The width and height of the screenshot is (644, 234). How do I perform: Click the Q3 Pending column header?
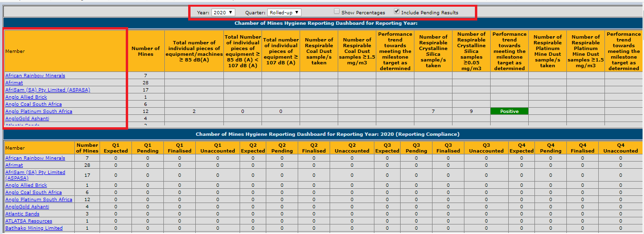[416, 148]
